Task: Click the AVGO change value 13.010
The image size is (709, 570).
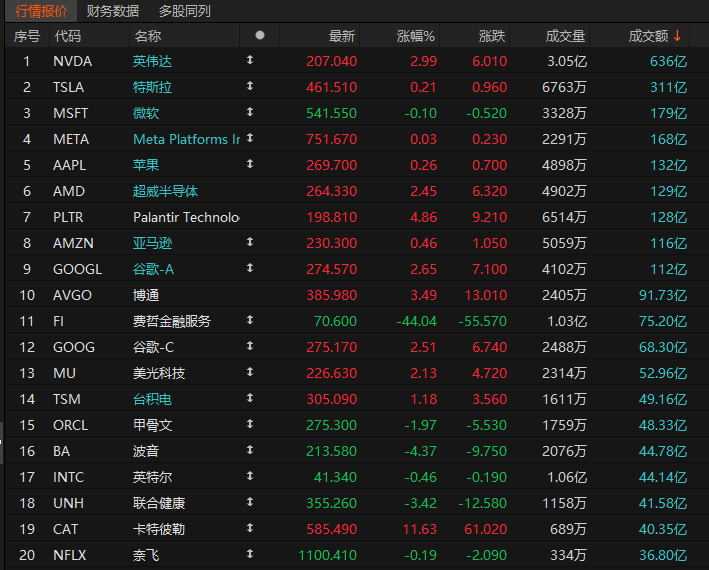Action: 486,295
